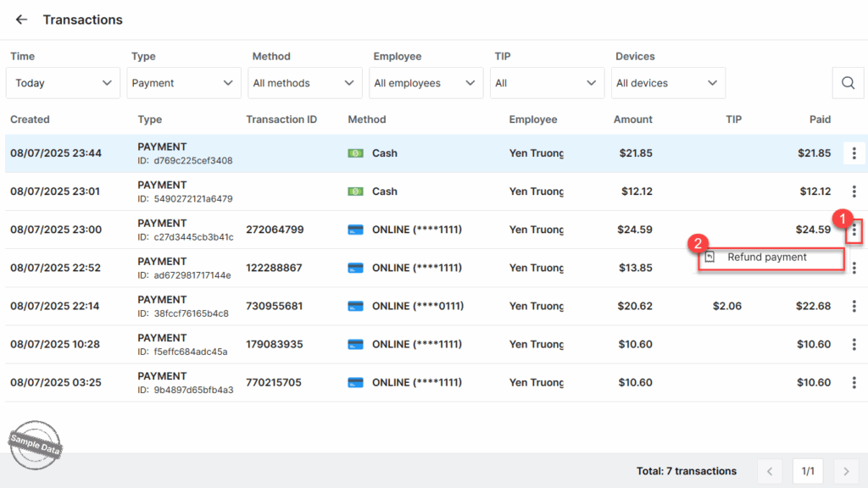Go back using the arrow beside Transactions

tap(21, 20)
